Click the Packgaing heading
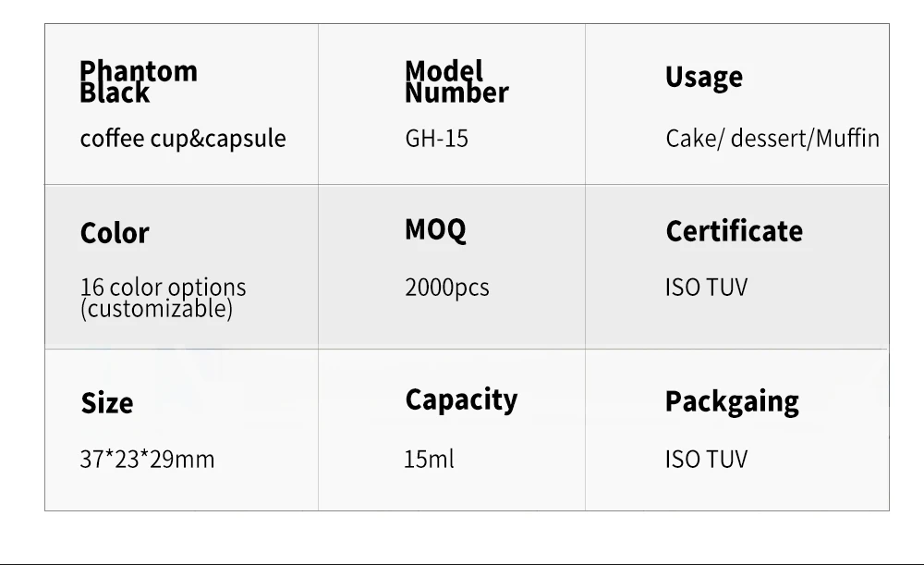This screenshot has height=565, width=924. [733, 402]
